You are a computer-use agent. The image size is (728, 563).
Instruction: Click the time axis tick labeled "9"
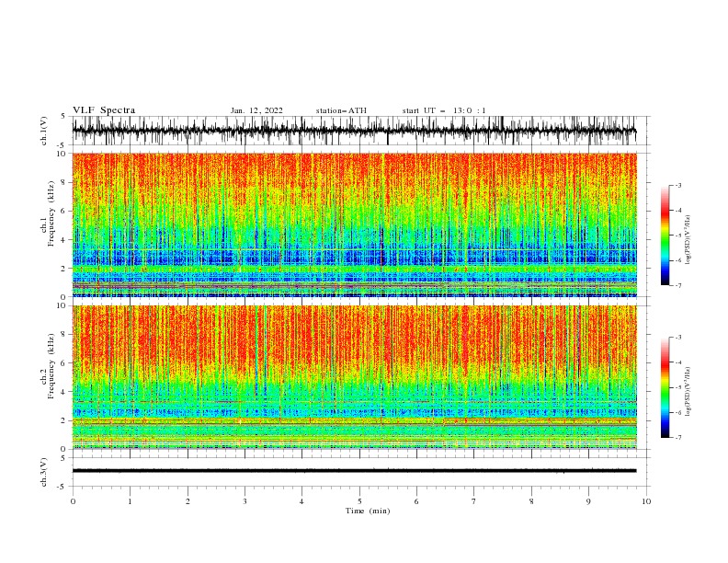pyautogui.click(x=588, y=501)
